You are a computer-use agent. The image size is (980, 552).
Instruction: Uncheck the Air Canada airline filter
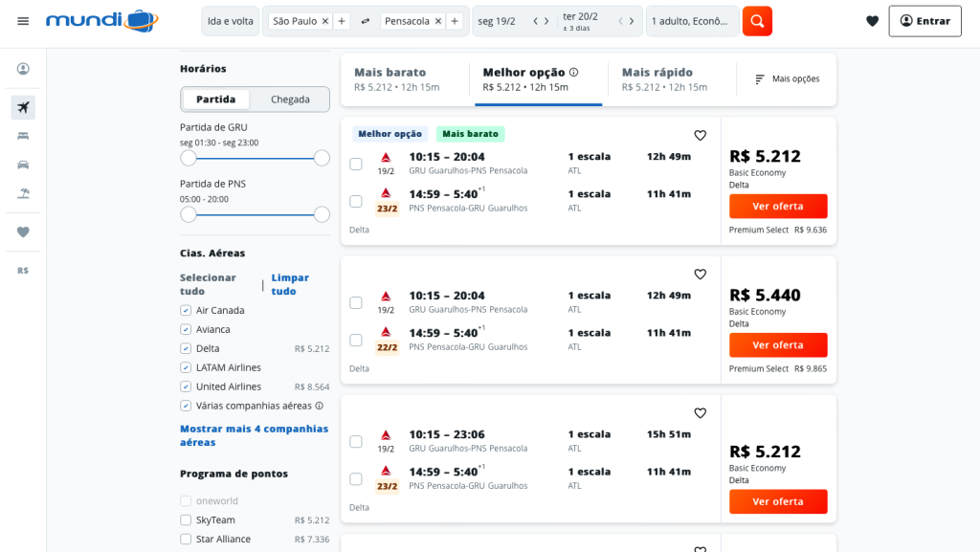point(186,311)
